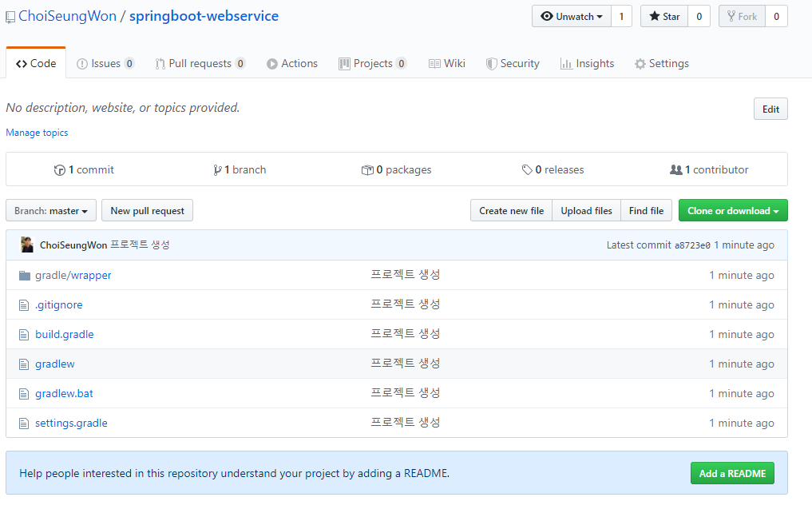Click Create new file button

[x=511, y=210]
